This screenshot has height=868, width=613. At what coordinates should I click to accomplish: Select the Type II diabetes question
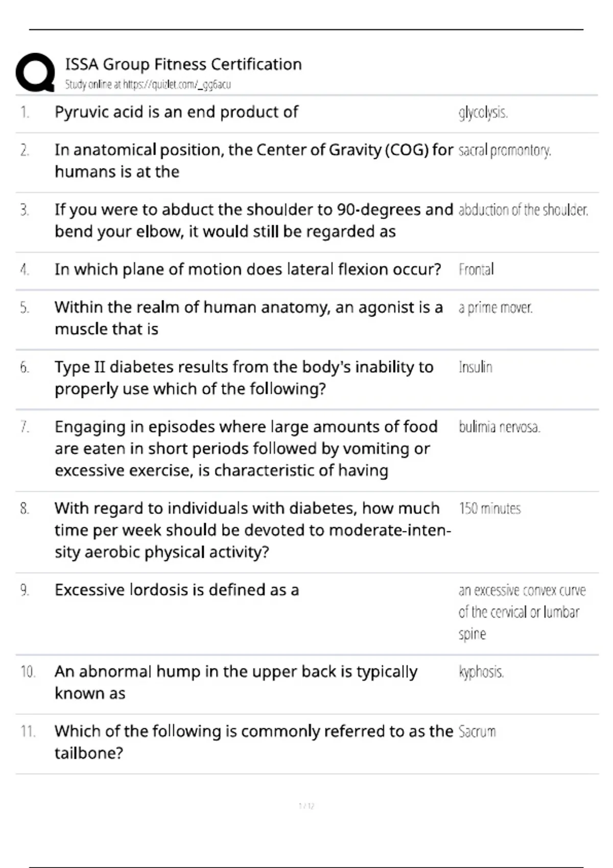tap(244, 378)
